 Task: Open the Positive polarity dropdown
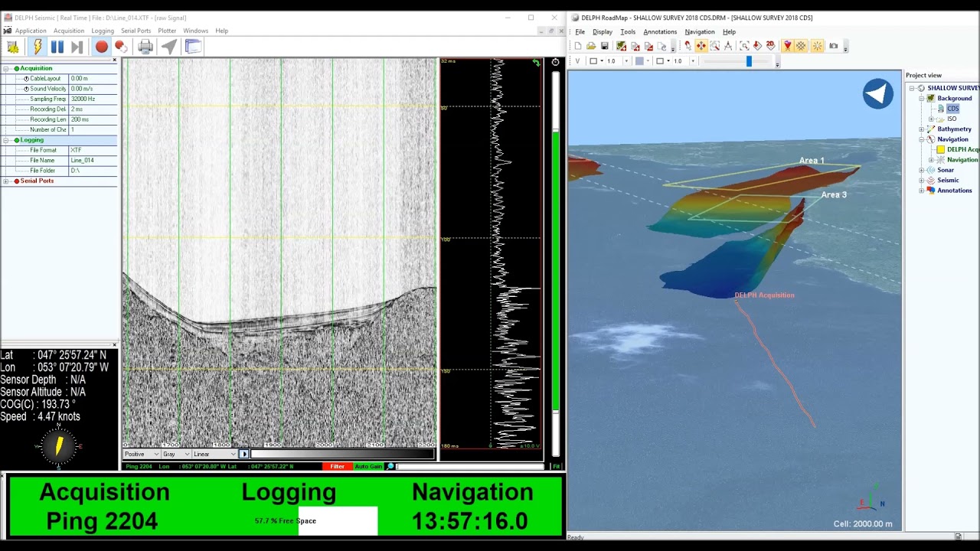[141, 454]
